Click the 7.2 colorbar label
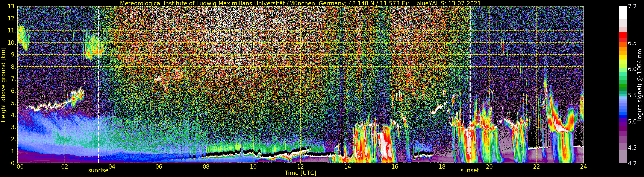 (632, 6)
